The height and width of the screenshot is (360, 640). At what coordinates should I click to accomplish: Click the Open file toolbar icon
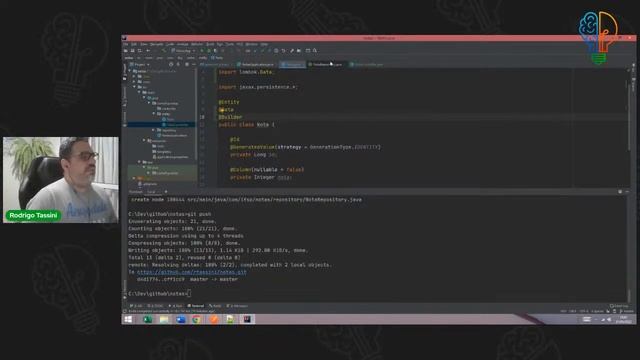[x=126, y=51]
